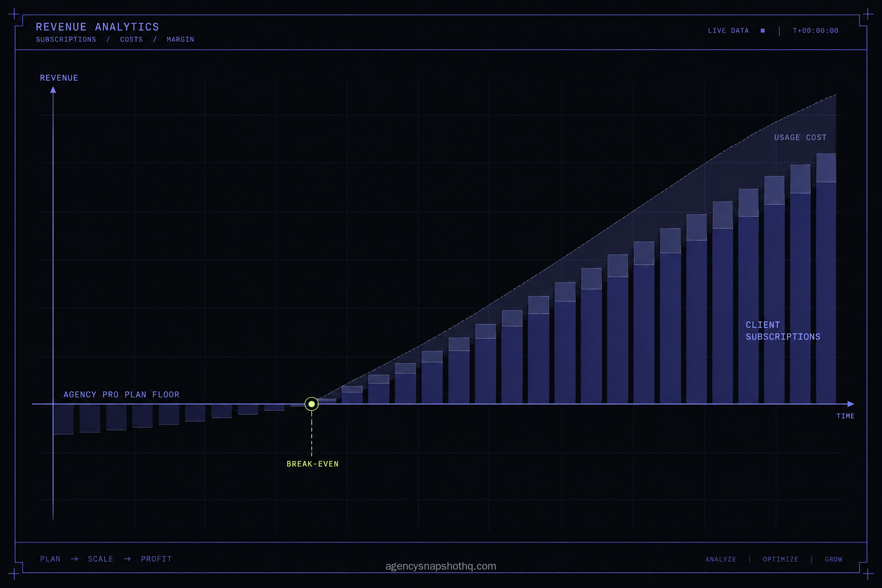
Task: Select the ANALYZE option in the footer
Action: tap(721, 559)
